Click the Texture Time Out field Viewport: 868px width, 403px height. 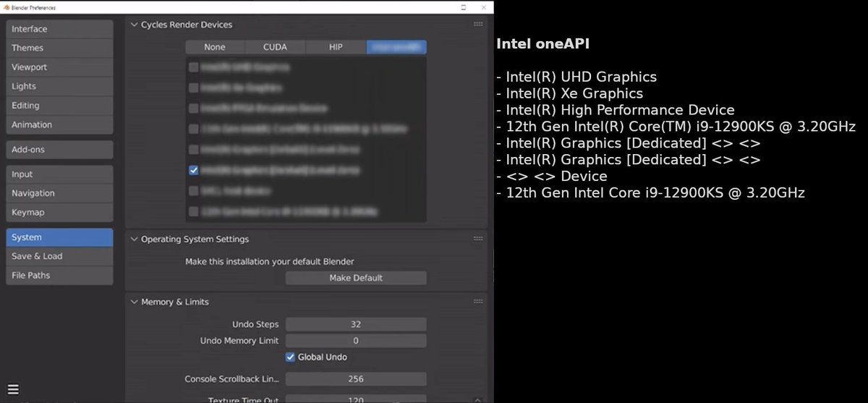click(x=356, y=399)
